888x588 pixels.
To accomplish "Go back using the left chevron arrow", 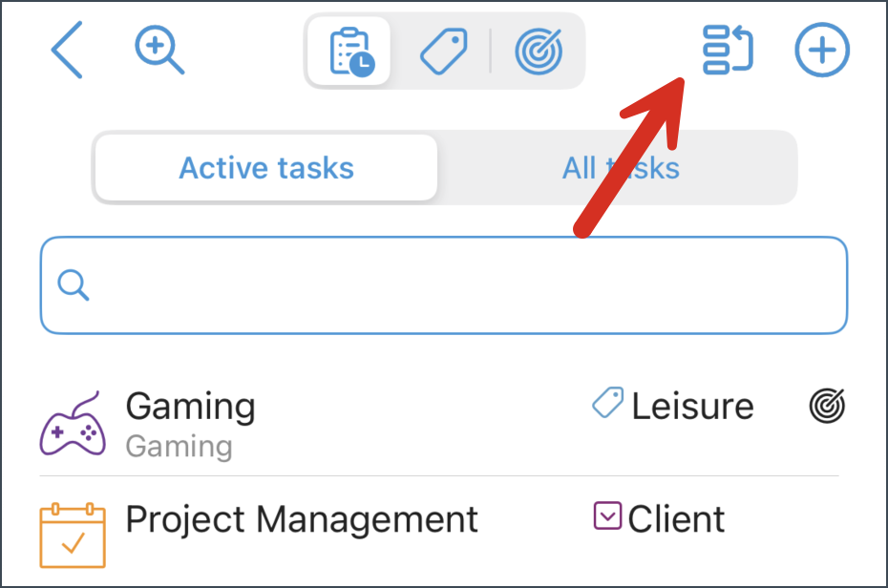I will 67,51.
